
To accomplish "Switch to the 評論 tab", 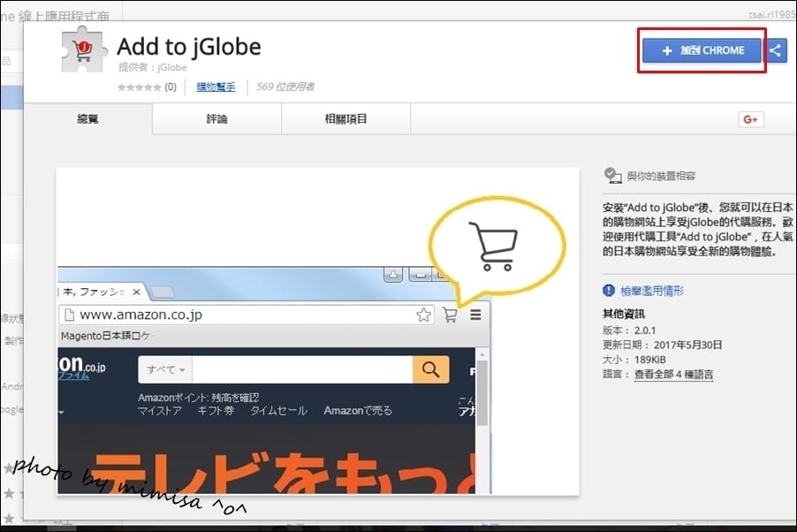I will (x=216, y=119).
